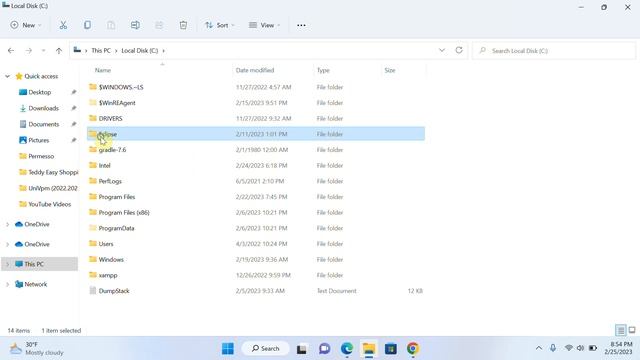Select the Intel folder
Screen dimensions: 640x360
coord(104,165)
